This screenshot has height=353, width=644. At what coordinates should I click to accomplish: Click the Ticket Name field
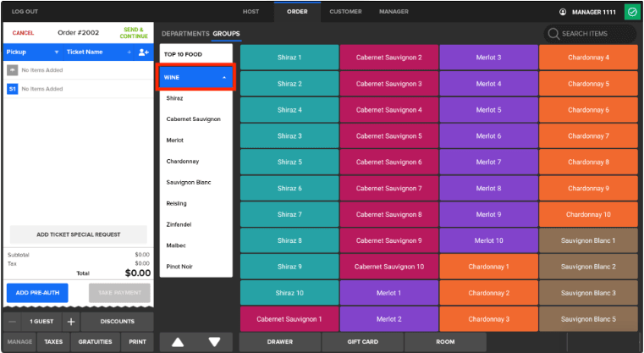96,52
